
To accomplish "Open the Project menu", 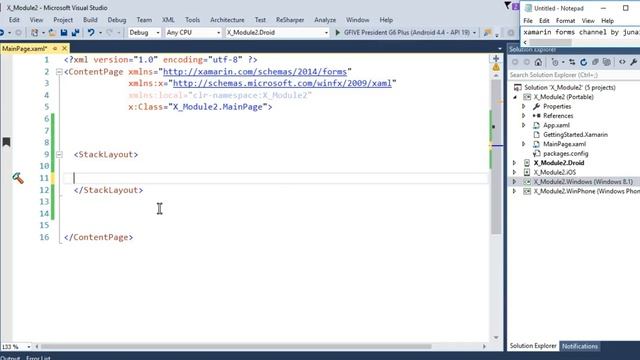I will tap(63, 20).
